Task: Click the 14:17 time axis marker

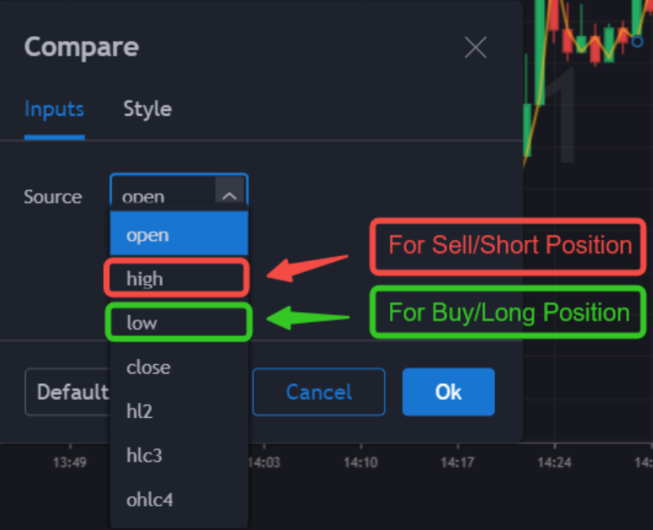Action: (x=457, y=463)
